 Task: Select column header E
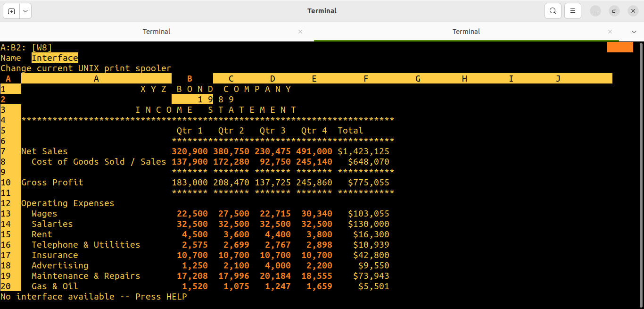(314, 79)
